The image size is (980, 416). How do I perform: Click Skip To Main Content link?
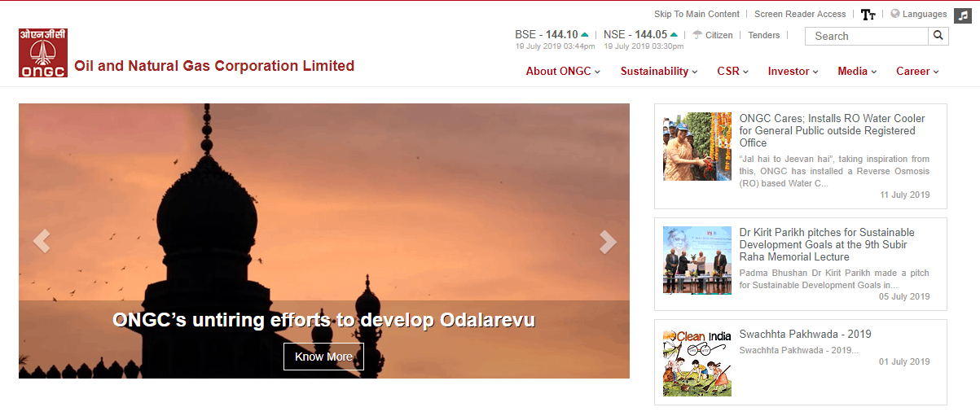(697, 14)
